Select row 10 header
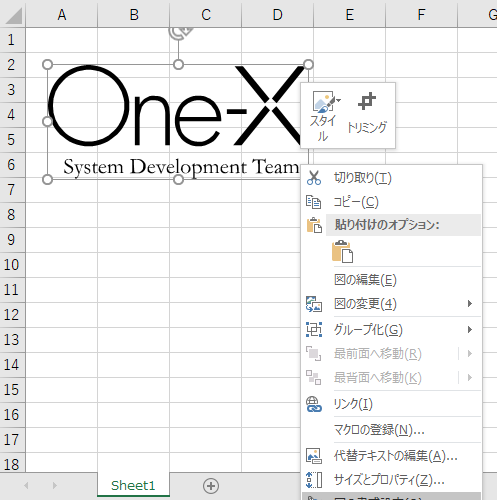The image size is (497, 500). point(12,265)
